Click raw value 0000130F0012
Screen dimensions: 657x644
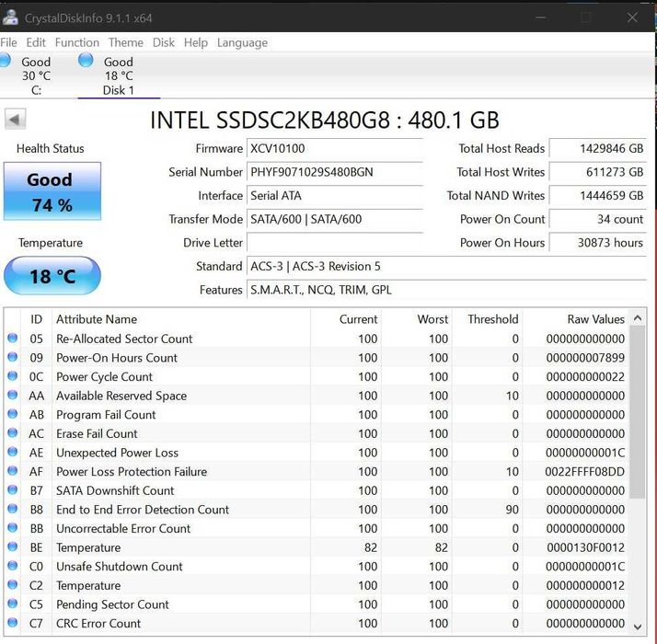click(585, 547)
